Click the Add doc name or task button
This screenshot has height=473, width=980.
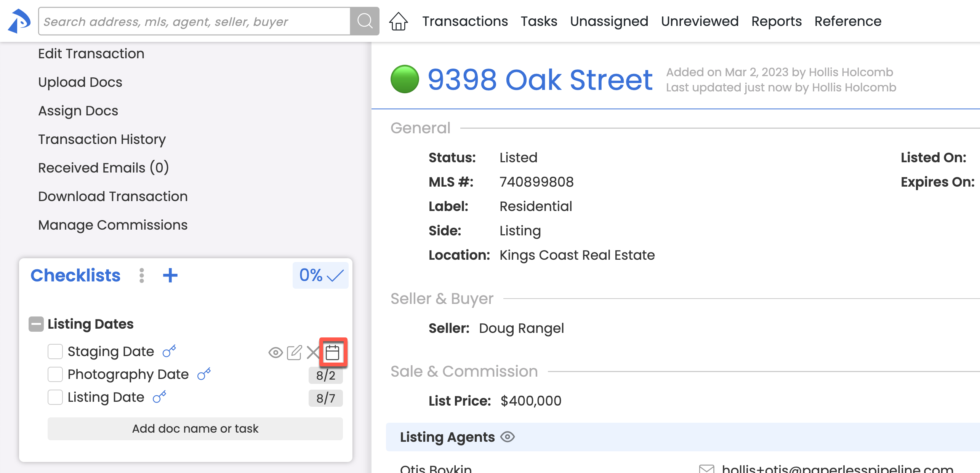pyautogui.click(x=195, y=428)
